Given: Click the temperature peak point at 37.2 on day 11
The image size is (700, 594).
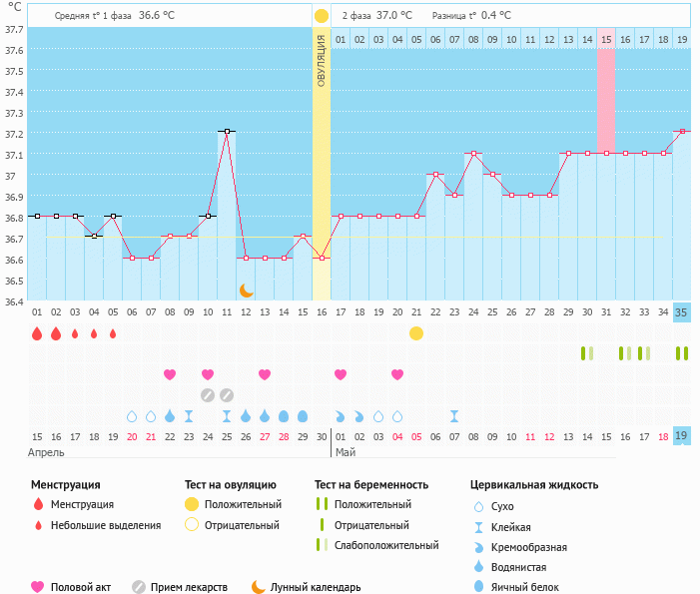Looking at the screenshot, I should (228, 131).
